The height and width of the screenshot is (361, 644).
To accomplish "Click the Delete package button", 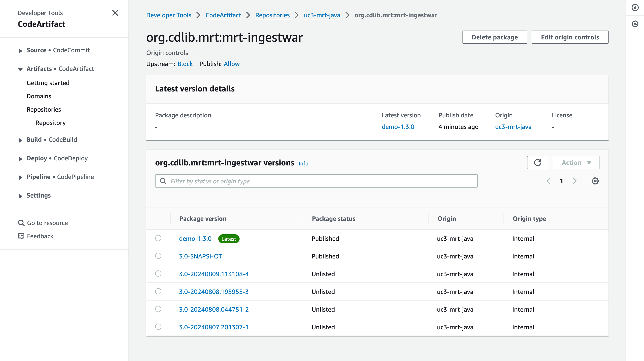I will point(494,37).
